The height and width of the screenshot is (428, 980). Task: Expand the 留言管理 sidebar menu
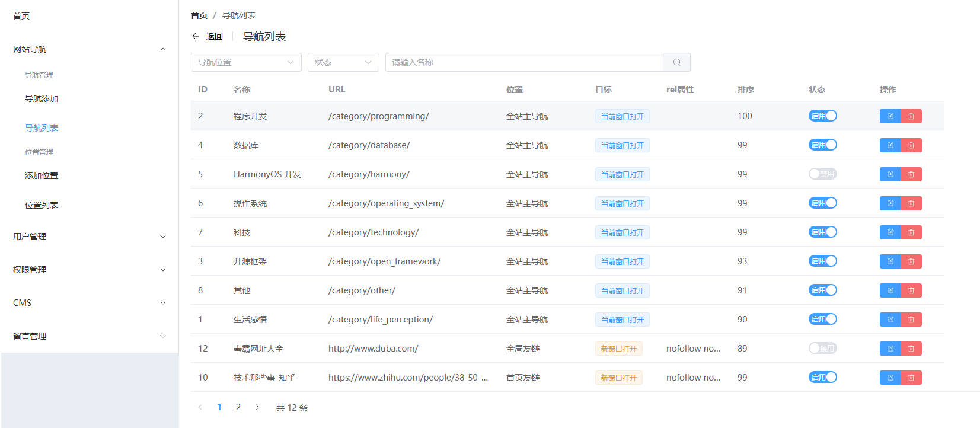coord(89,336)
